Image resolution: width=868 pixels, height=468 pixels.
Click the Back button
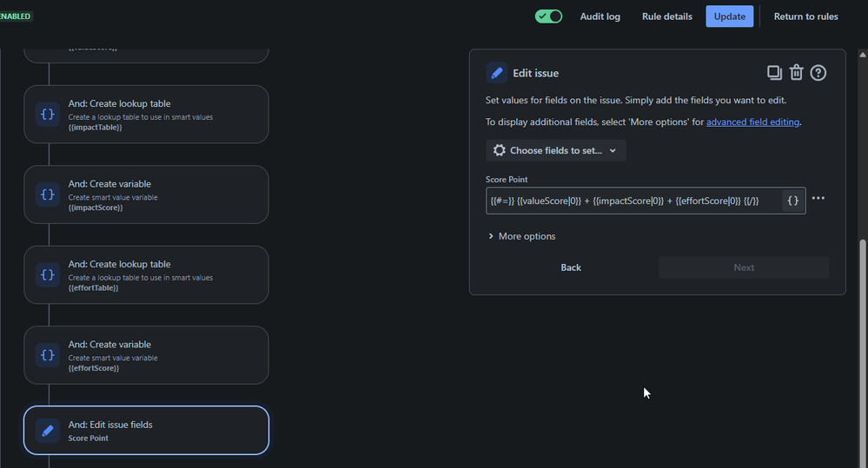tap(571, 267)
